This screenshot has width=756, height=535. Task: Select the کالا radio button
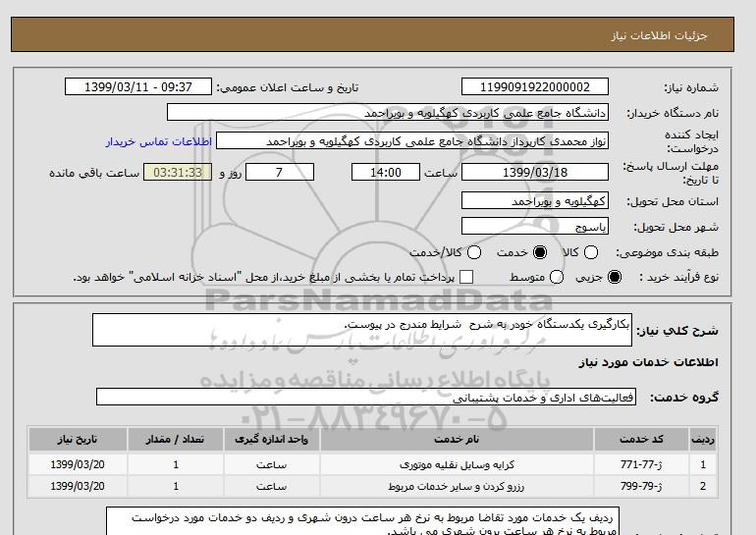click(591, 252)
